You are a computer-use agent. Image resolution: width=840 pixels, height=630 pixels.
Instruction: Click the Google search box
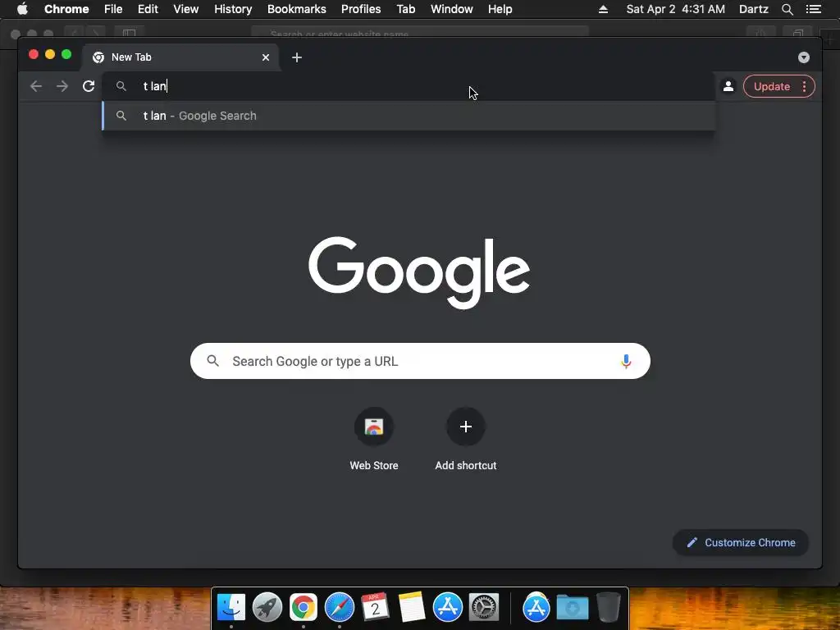[420, 361]
